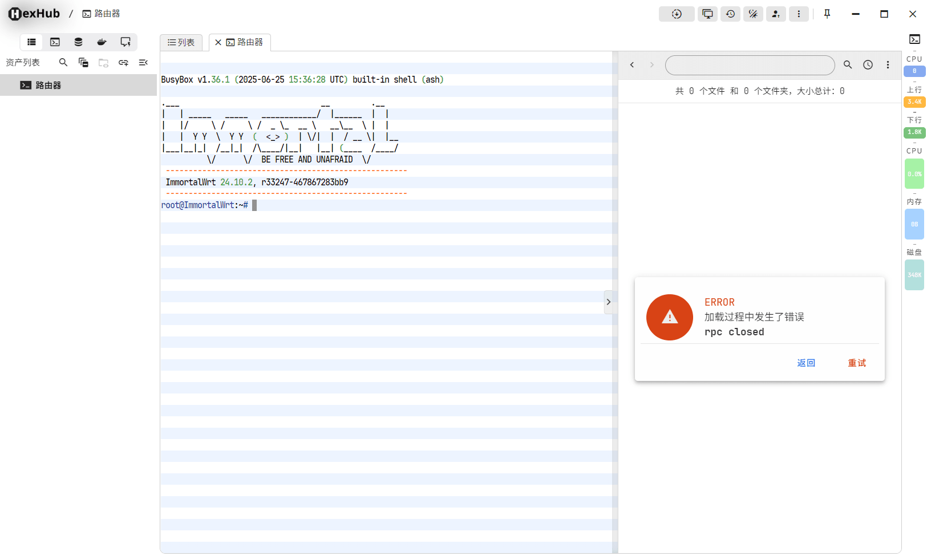The image size is (927, 560).
Task: Click the monitor screens icon in title bar
Action: 707,14
